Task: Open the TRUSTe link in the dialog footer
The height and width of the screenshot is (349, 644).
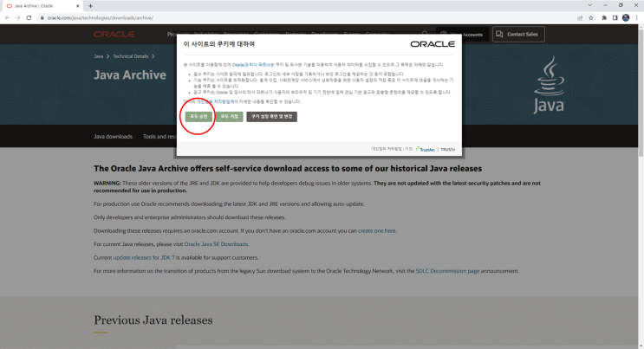Action: [x=447, y=150]
